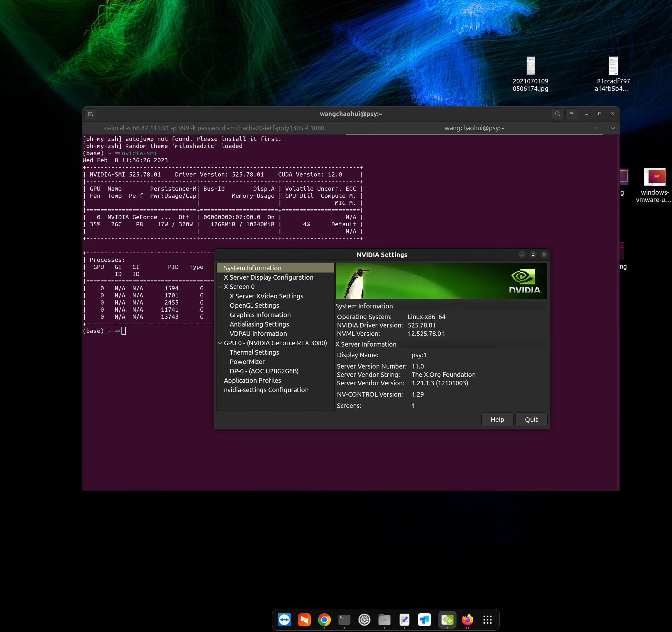Close the terminal window
672x632 pixels.
pos(612,114)
